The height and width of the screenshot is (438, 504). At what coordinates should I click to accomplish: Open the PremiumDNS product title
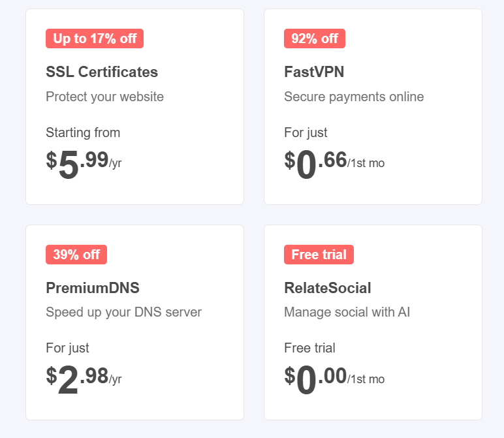(x=93, y=288)
